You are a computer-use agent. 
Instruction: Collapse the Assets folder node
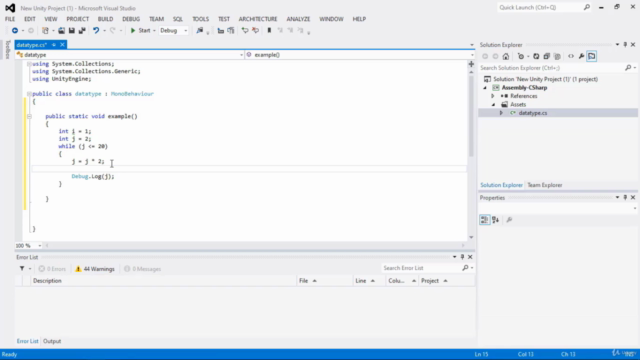click(x=493, y=105)
